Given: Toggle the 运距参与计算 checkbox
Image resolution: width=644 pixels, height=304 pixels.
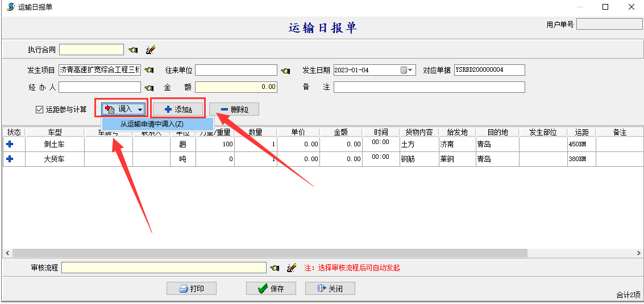Looking at the screenshot, I should pyautogui.click(x=39, y=109).
